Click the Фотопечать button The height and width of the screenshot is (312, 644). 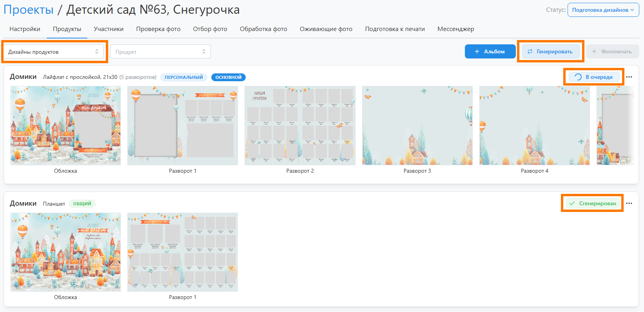coord(612,51)
